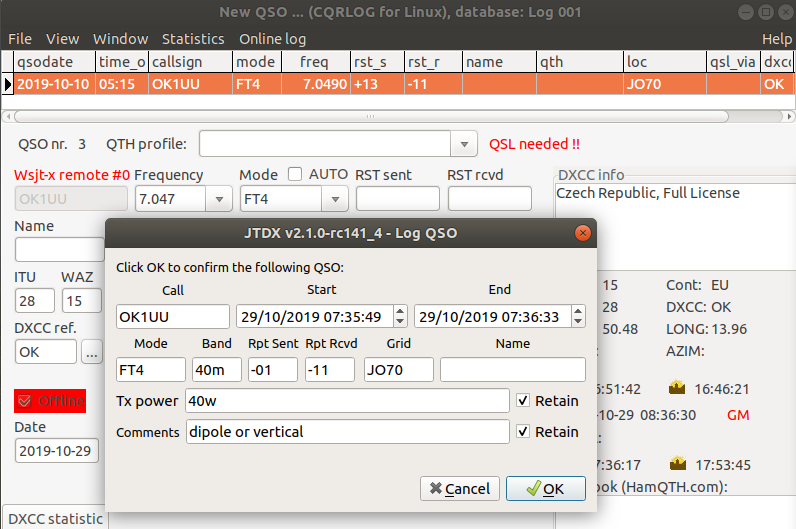Switch to the DXCC statistic tab

coord(55,518)
